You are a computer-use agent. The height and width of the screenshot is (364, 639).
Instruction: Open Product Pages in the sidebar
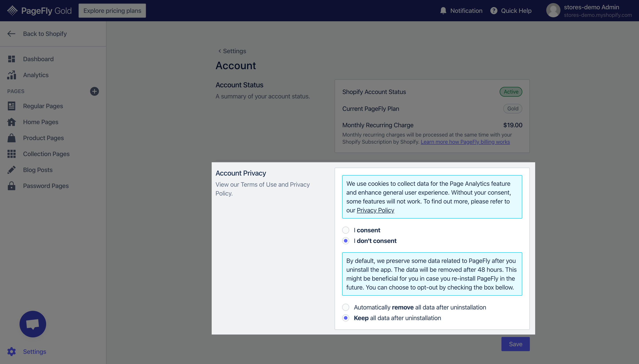tap(43, 138)
